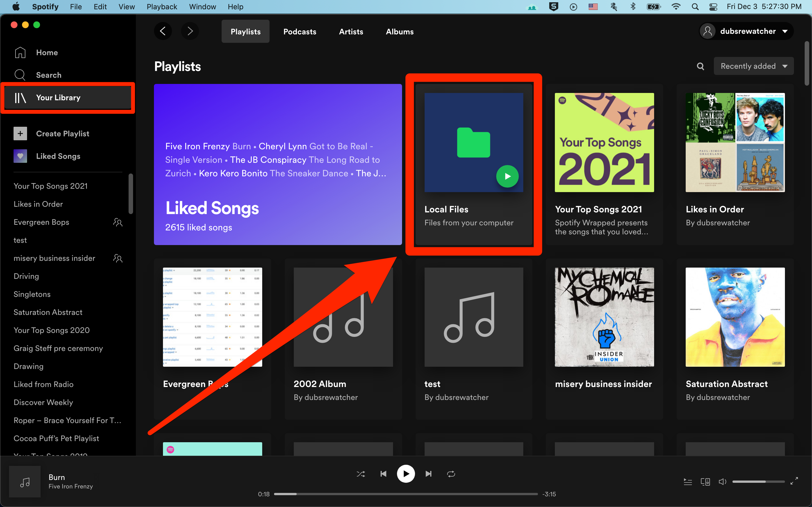Click the skip backward icon
The height and width of the screenshot is (507, 812).
pos(382,474)
